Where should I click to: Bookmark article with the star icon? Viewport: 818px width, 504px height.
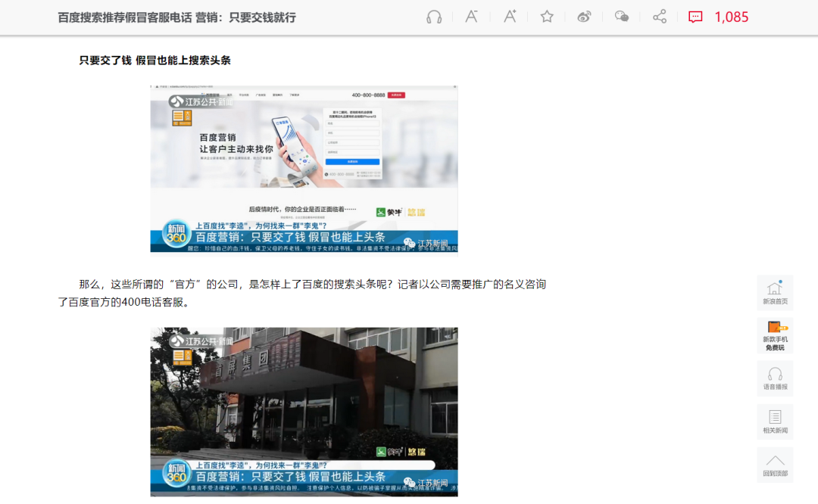point(547,17)
